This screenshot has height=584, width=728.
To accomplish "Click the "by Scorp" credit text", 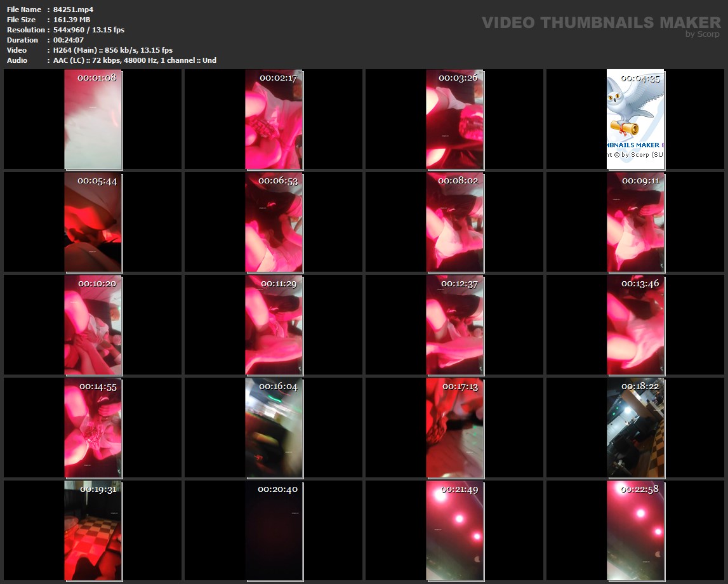I will click(x=702, y=34).
